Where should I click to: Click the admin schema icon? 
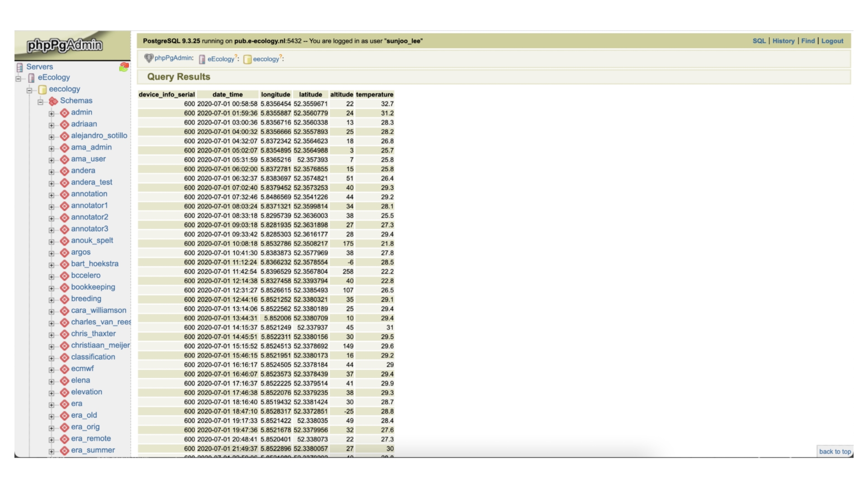coord(65,113)
